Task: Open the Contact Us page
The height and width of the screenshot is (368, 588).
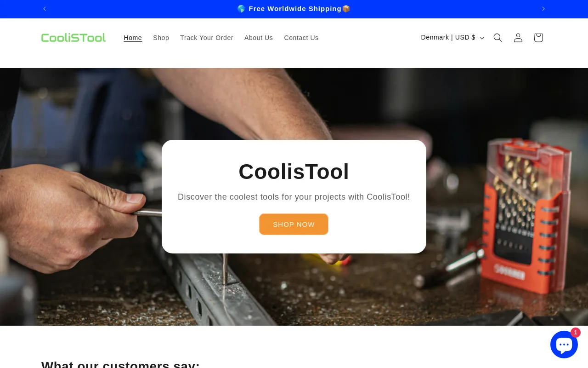Action: point(301,38)
